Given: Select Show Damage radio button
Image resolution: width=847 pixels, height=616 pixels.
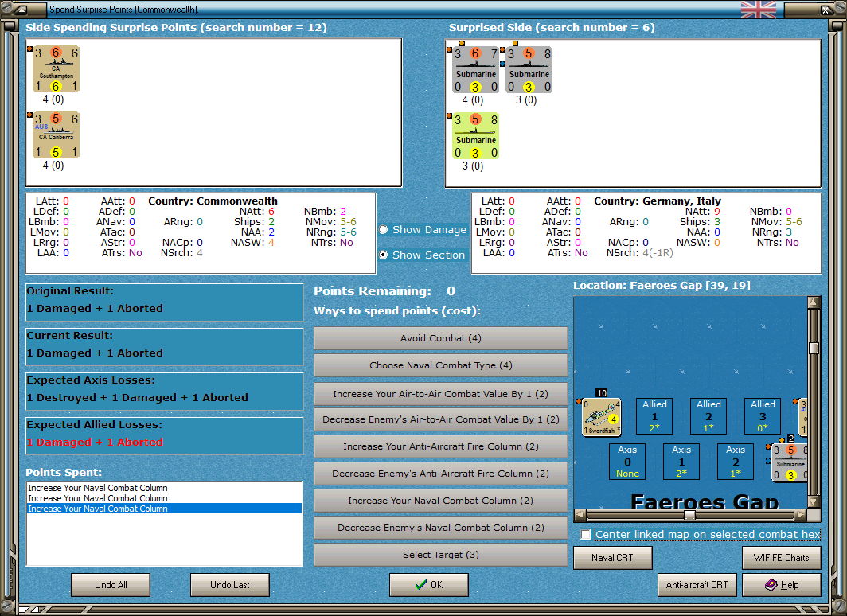Looking at the screenshot, I should (384, 230).
